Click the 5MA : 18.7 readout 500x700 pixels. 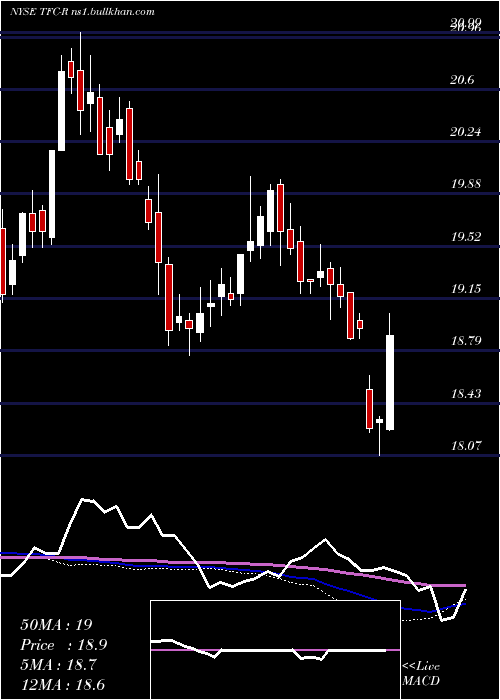(60, 665)
